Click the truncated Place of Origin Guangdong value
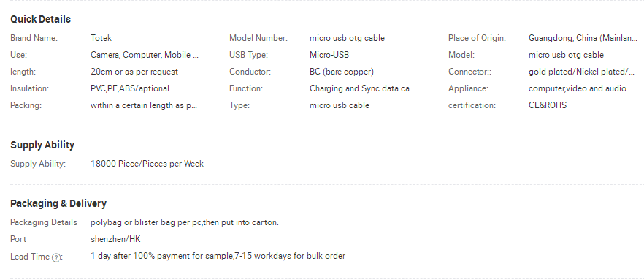This screenshot has width=644, height=280. pyautogui.click(x=583, y=38)
